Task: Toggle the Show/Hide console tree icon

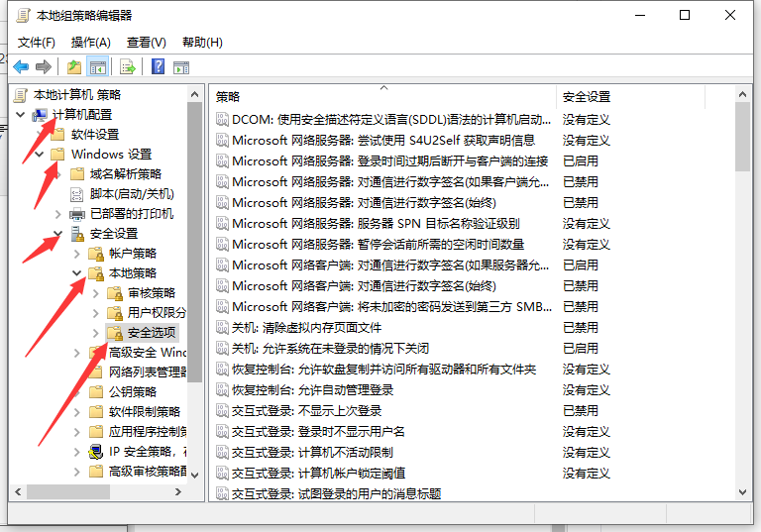Action: click(98, 67)
